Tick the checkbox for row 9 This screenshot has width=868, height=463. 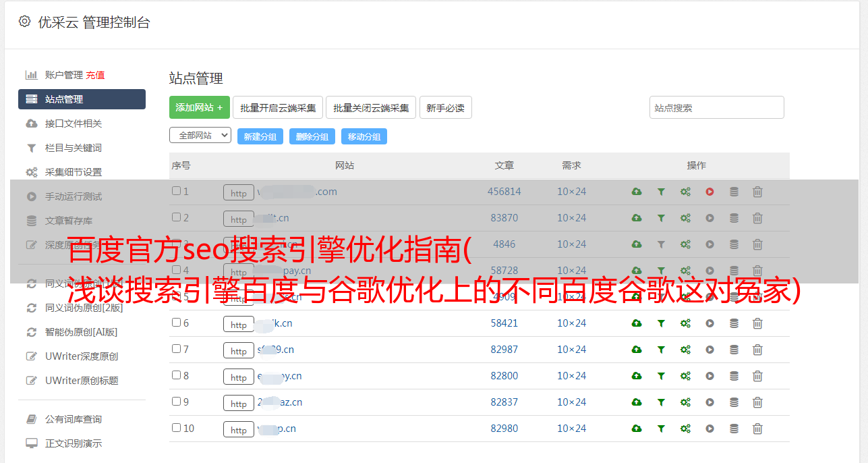point(176,402)
